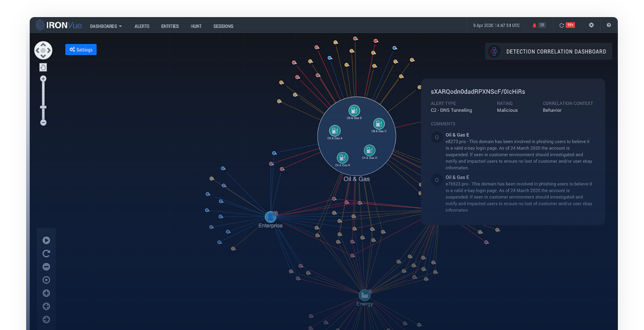Click the zoom-in plus icon on the zoom slider
The width and height of the screenshot is (644, 330).
(43, 78)
